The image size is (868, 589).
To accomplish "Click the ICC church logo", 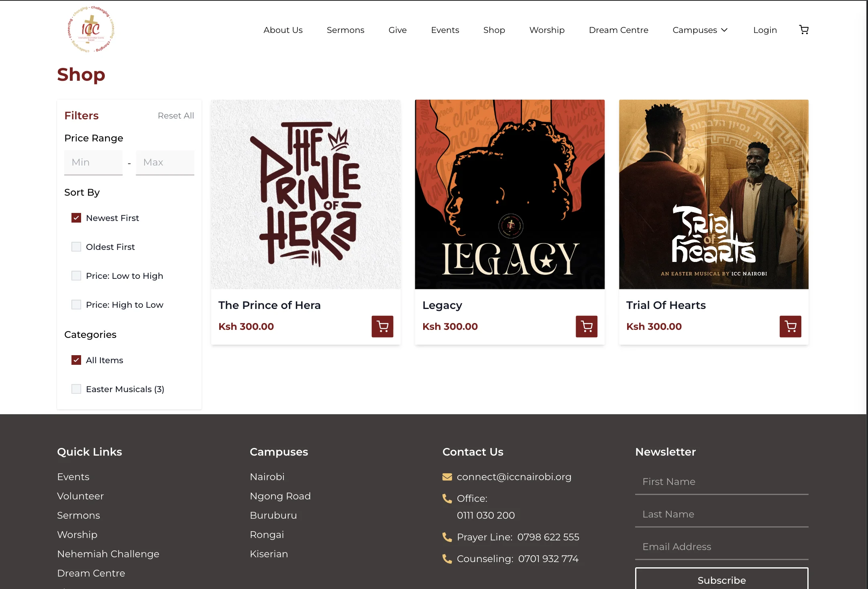I will click(91, 29).
